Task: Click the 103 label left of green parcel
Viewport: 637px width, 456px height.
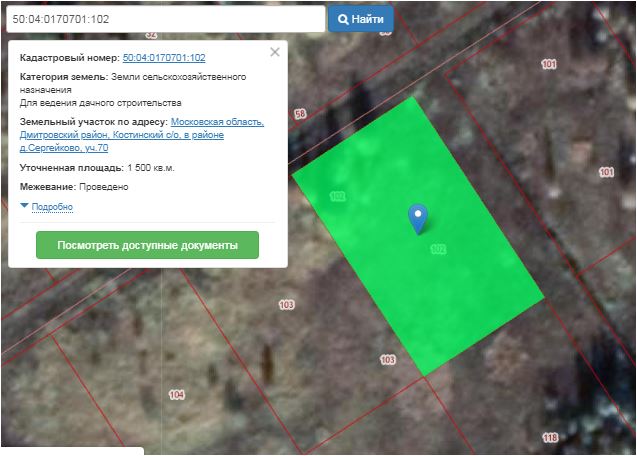Action: coord(287,304)
